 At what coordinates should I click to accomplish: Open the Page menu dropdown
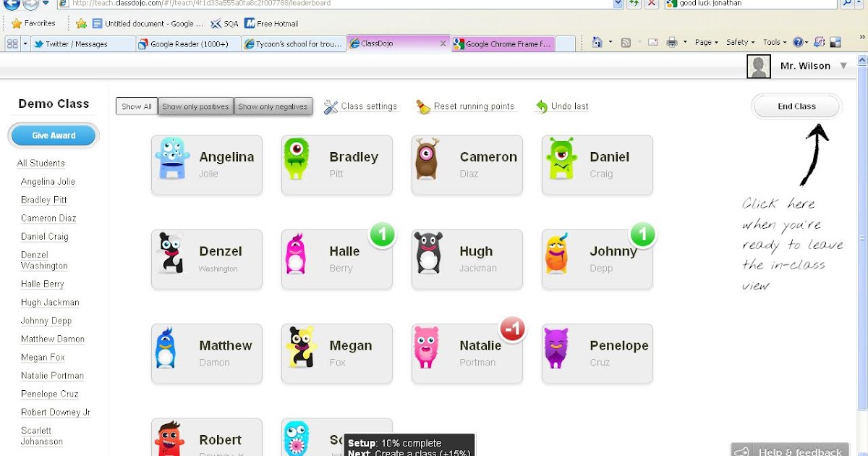[707, 43]
